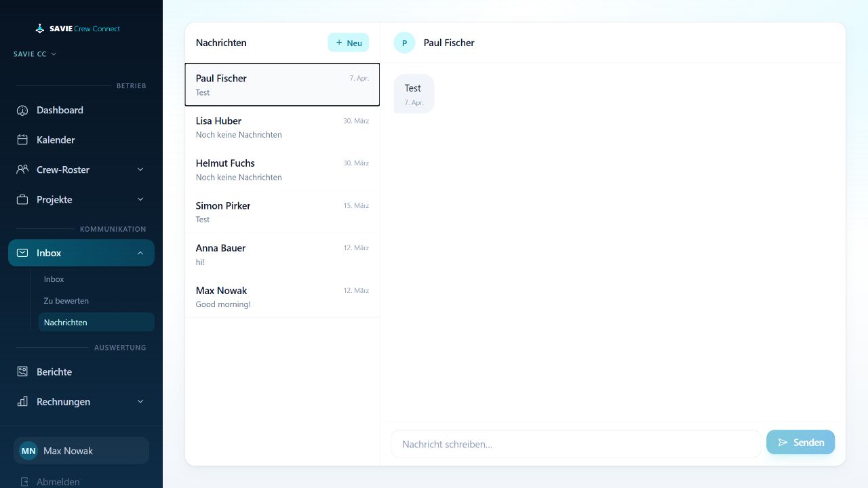The image size is (868, 488).
Task: Select the Inbox sub-item
Action: tap(96, 279)
